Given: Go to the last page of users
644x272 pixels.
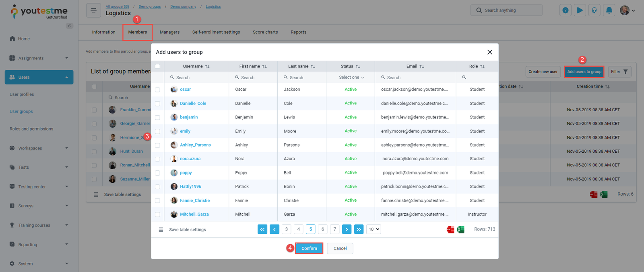Looking at the screenshot, I should [359, 229].
